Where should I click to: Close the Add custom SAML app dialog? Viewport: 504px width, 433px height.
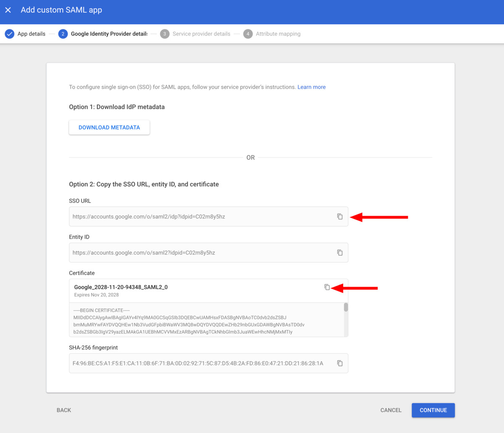[8, 10]
